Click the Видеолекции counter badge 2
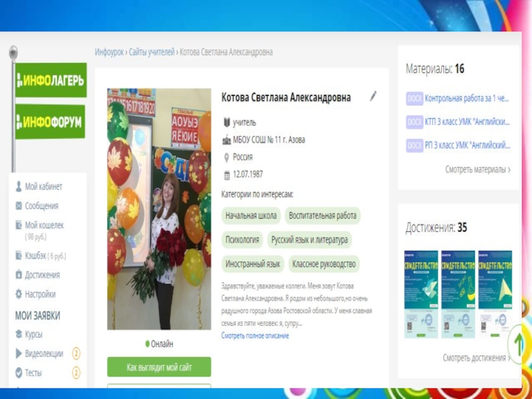 76,354
